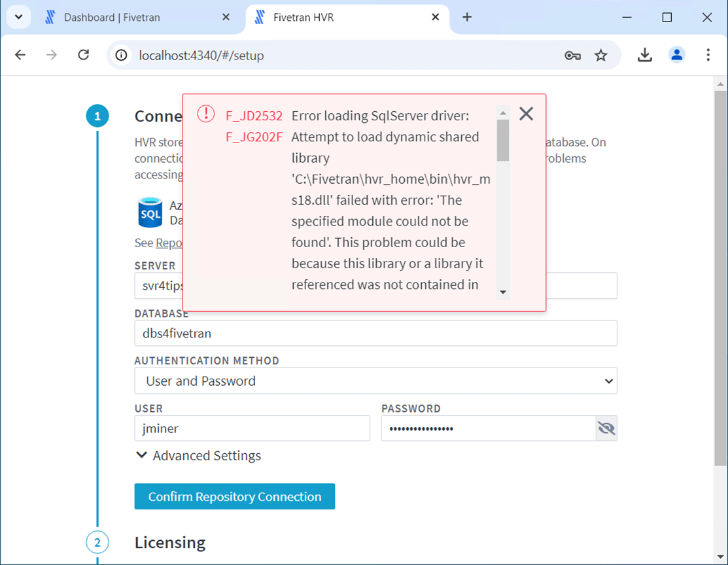
Task: Expand Advanced Settings
Action: (x=198, y=455)
